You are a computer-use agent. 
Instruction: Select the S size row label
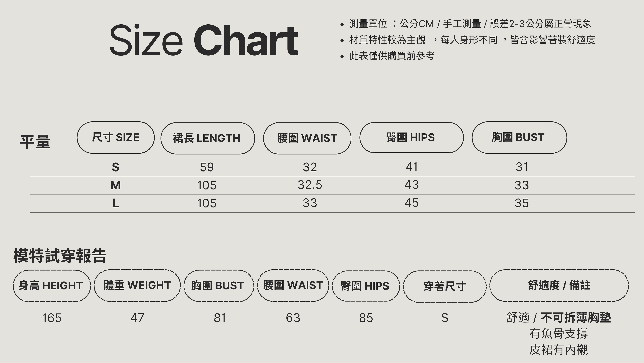tap(115, 167)
